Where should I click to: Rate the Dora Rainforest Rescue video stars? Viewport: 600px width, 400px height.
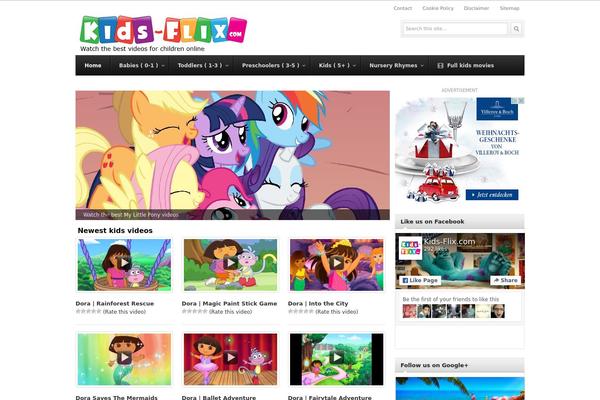88,312
